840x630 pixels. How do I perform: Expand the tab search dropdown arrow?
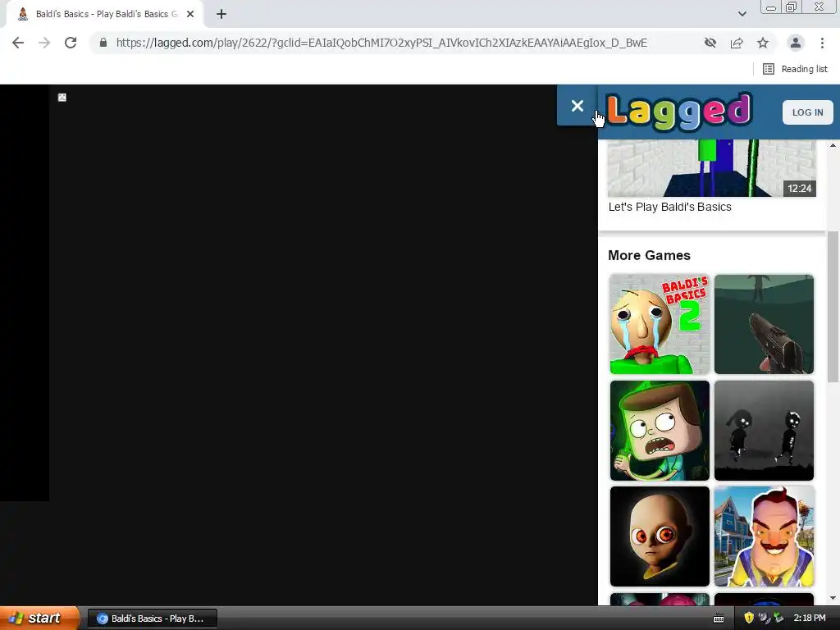pos(742,14)
